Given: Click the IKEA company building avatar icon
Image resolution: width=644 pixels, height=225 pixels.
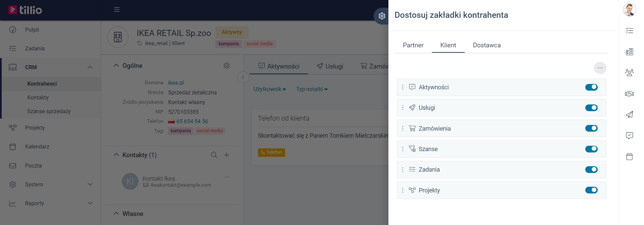Looking at the screenshot, I should click(118, 37).
